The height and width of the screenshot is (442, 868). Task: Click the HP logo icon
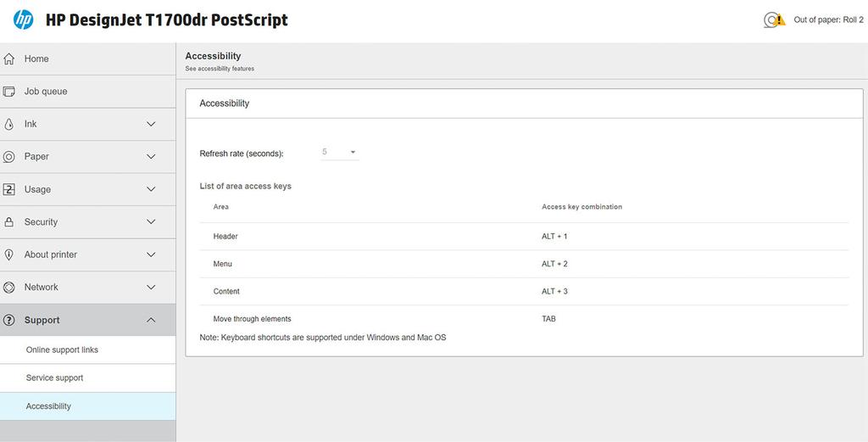23,20
